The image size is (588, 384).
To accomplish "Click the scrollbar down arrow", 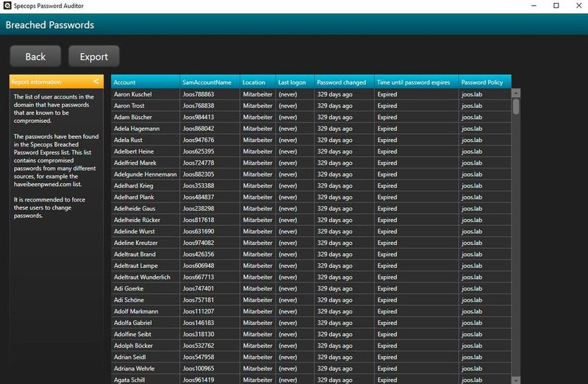I will point(516,380).
